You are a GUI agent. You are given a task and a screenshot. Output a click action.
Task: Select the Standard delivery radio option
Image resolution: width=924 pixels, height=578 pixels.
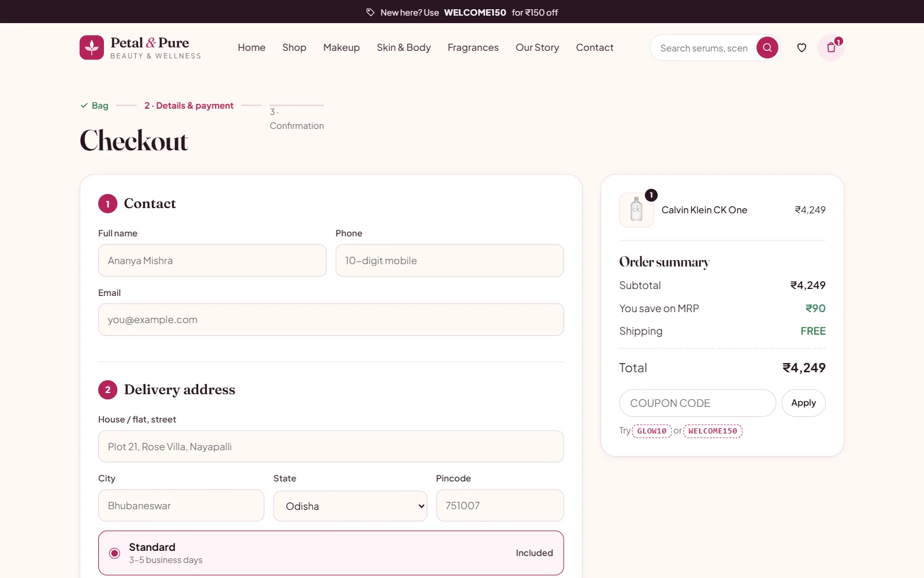coord(115,553)
